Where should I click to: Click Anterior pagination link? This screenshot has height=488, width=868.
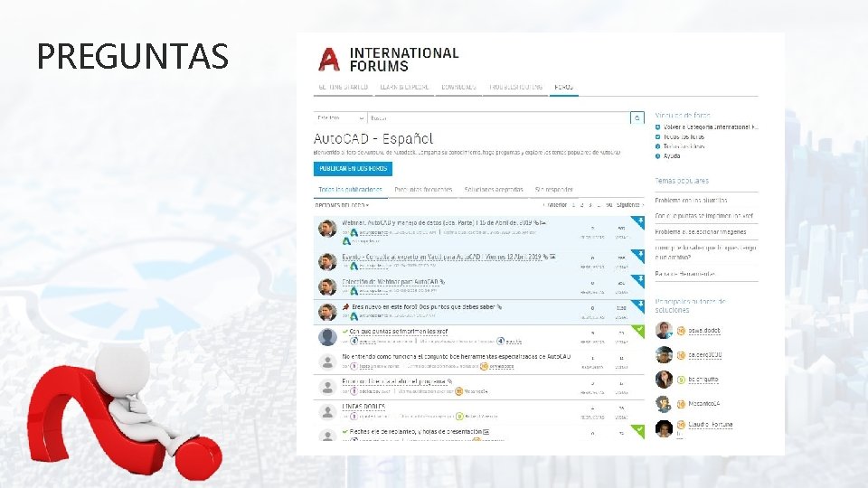pos(555,205)
